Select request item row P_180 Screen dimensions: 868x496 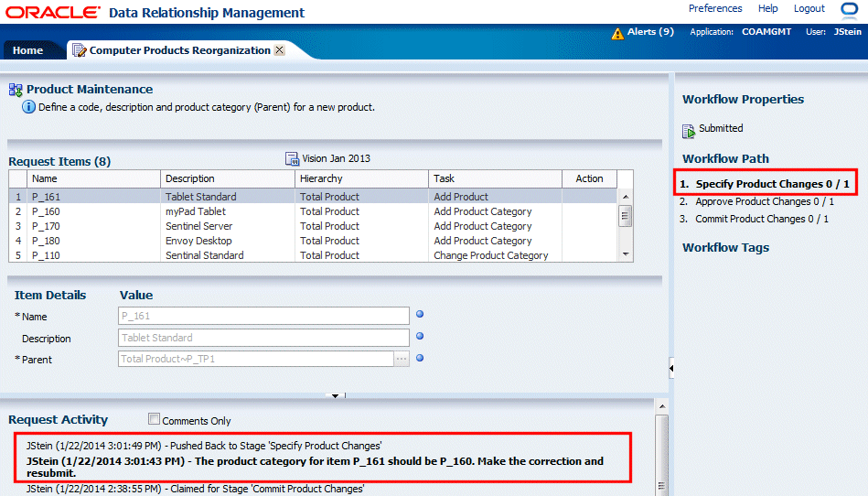coord(313,241)
